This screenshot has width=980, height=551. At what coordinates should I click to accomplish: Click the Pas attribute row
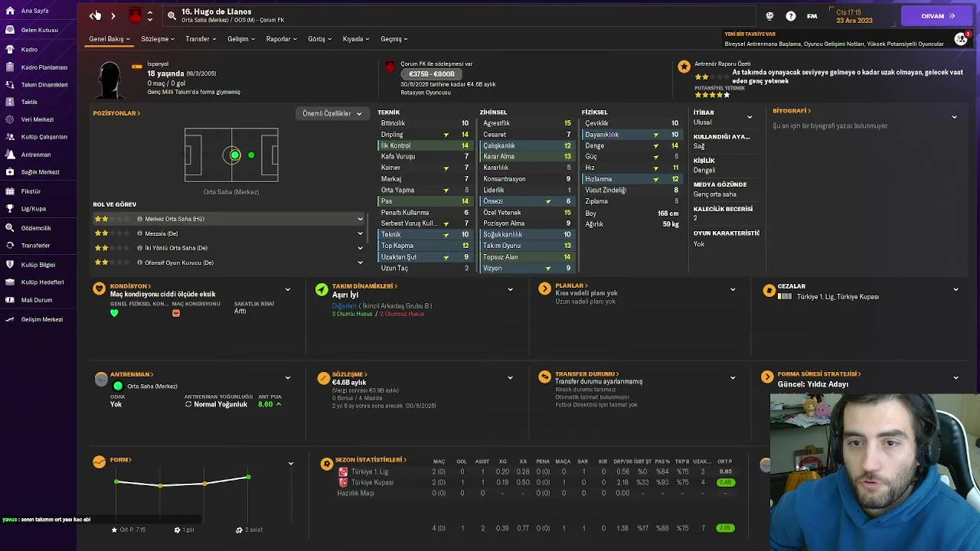click(424, 201)
